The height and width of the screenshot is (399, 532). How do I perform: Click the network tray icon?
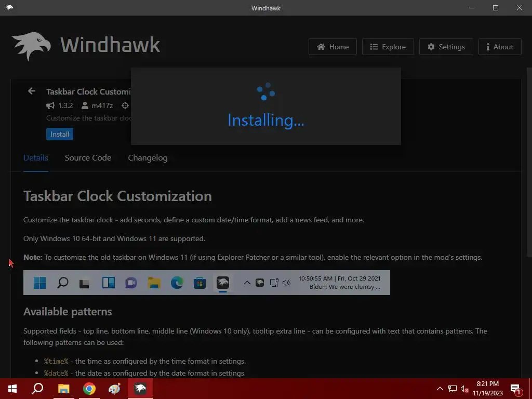pyautogui.click(x=453, y=389)
